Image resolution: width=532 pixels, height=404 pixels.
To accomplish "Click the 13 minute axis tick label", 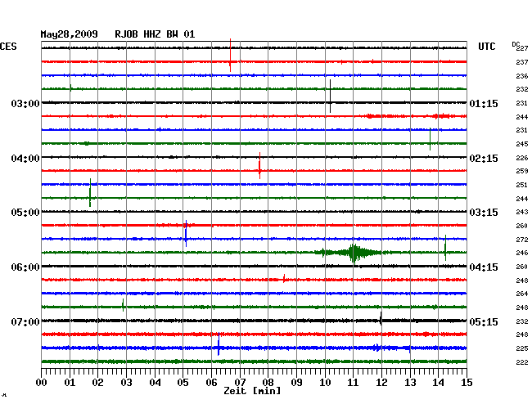I will [410, 383].
